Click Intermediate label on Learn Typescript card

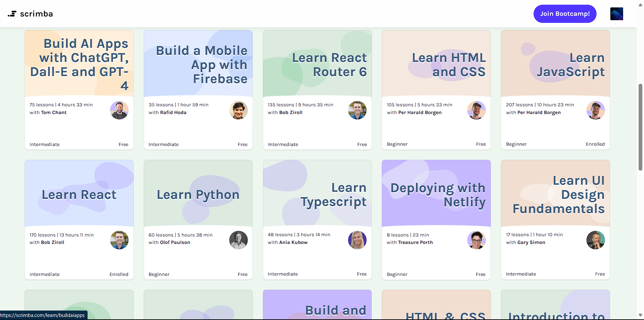point(283,274)
